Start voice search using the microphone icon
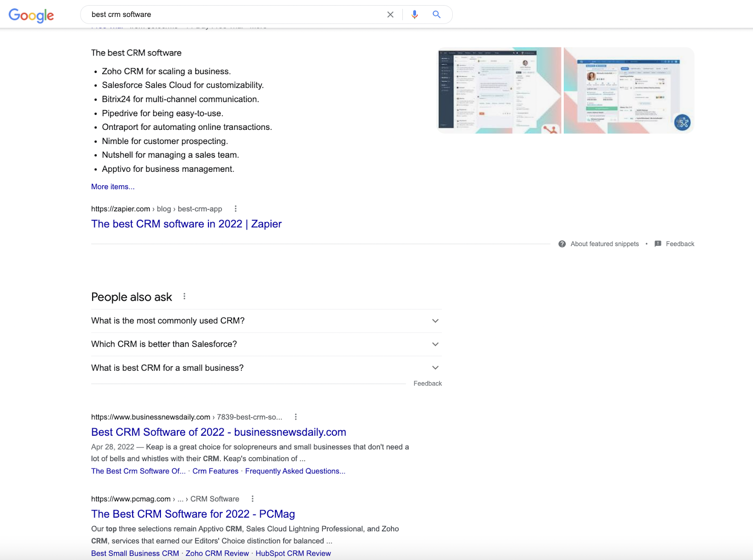753x560 pixels. [x=415, y=15]
